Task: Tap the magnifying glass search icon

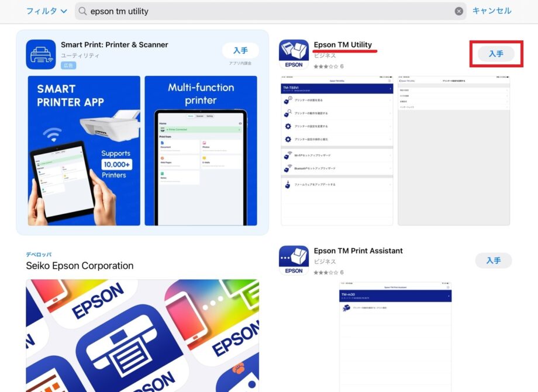Action: tap(82, 11)
